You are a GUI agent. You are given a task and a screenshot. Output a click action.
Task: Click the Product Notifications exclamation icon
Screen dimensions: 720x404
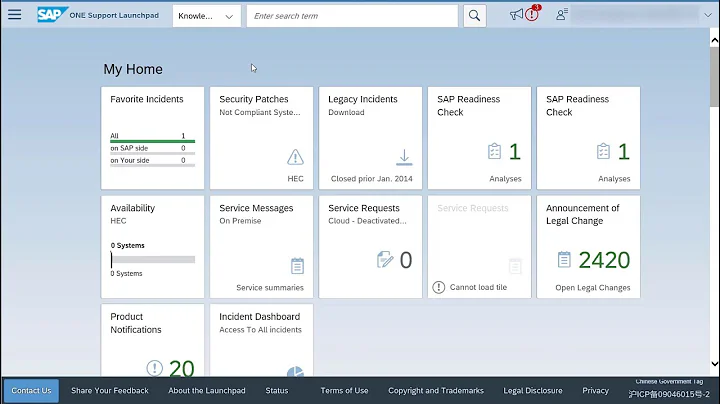[155, 368]
